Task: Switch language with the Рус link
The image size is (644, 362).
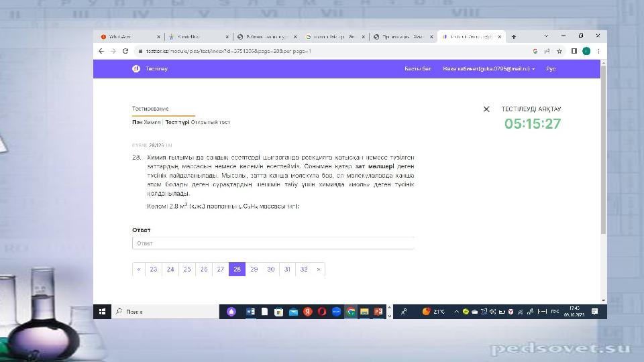Action: tap(551, 69)
